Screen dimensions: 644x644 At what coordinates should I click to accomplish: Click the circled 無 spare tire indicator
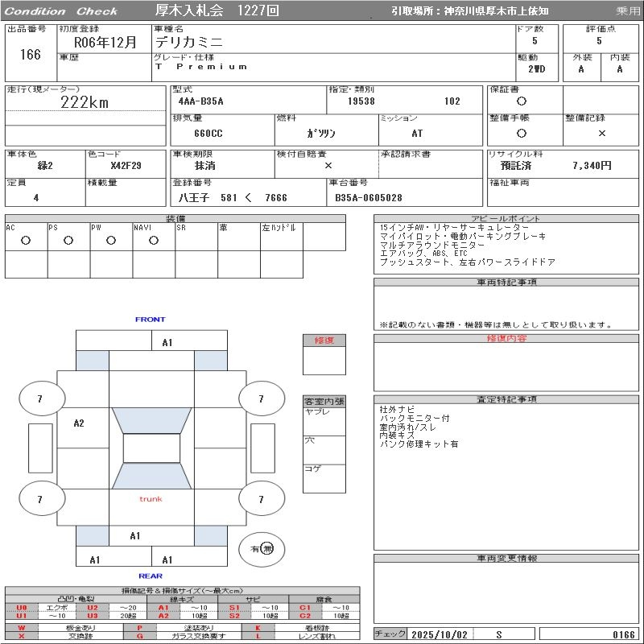pyautogui.click(x=267, y=548)
